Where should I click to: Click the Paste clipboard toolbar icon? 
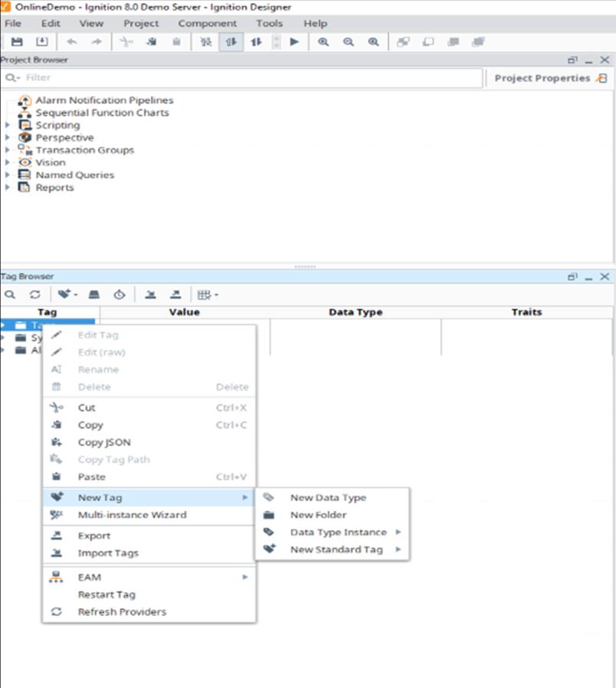(x=176, y=41)
